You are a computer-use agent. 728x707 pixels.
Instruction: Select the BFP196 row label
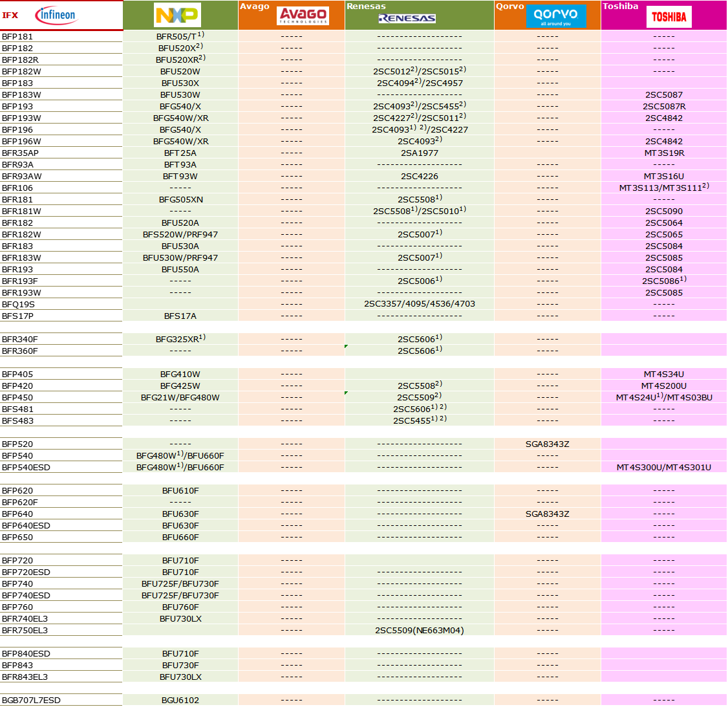[17, 129]
